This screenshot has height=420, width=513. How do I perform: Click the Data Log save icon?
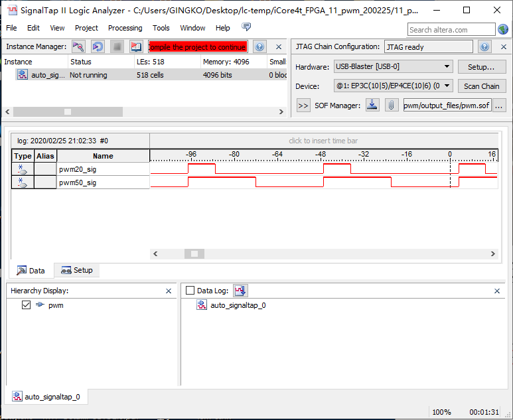click(x=240, y=291)
